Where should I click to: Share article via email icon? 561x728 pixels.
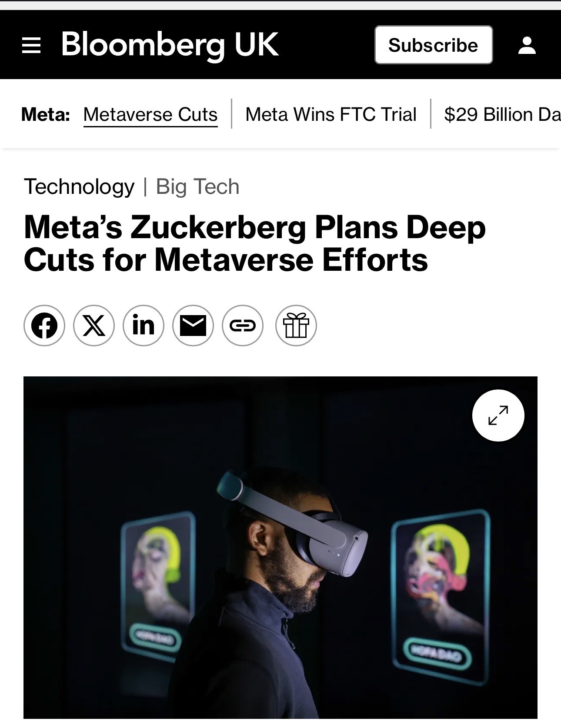click(x=193, y=326)
